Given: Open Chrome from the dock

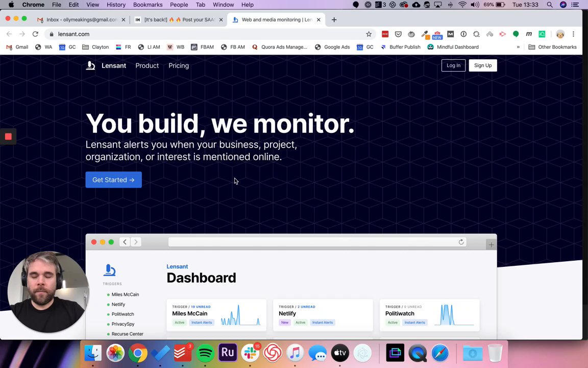Looking at the screenshot, I should coord(138,353).
